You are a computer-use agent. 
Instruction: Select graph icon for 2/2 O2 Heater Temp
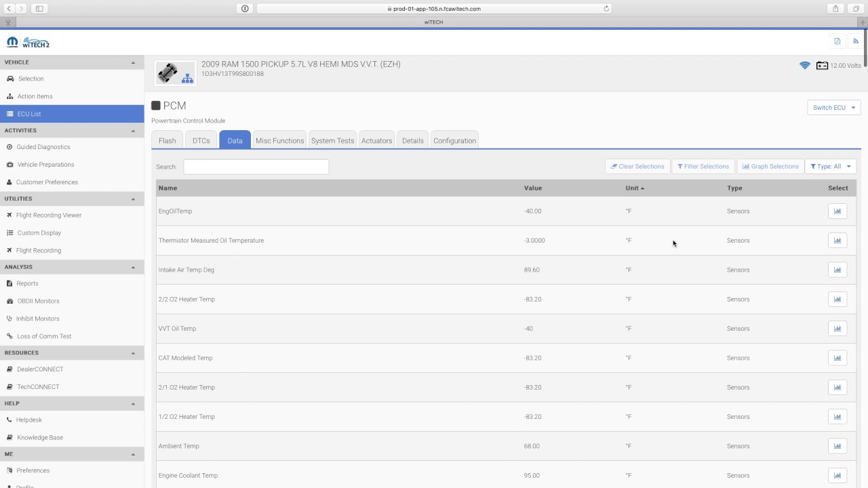pyautogui.click(x=837, y=299)
